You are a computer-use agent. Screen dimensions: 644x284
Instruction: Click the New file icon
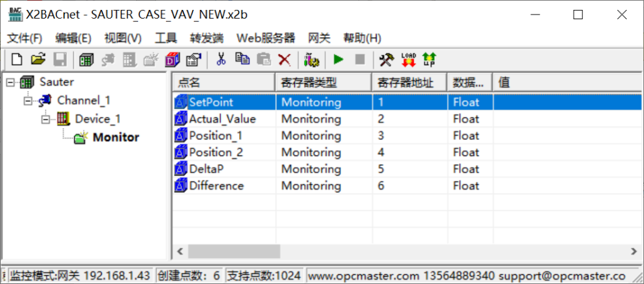click(x=17, y=60)
